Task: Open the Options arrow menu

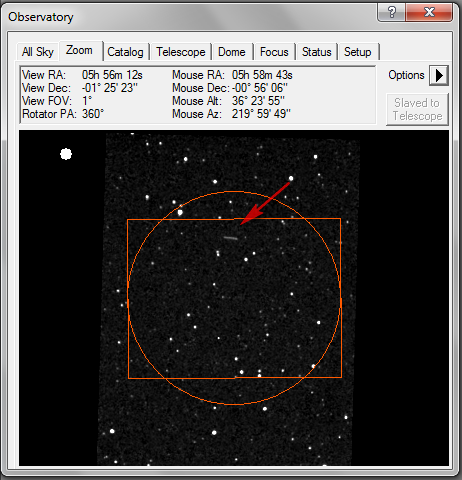Action: tap(438, 75)
